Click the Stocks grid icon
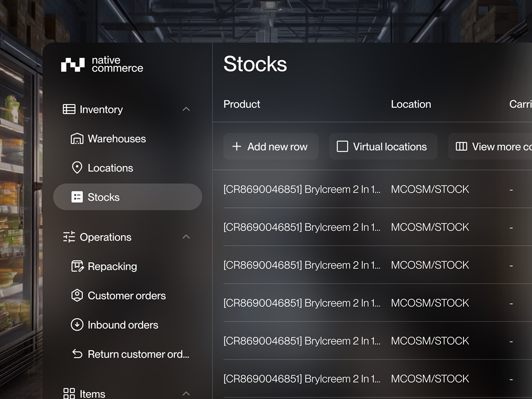532x399 pixels. click(x=77, y=197)
